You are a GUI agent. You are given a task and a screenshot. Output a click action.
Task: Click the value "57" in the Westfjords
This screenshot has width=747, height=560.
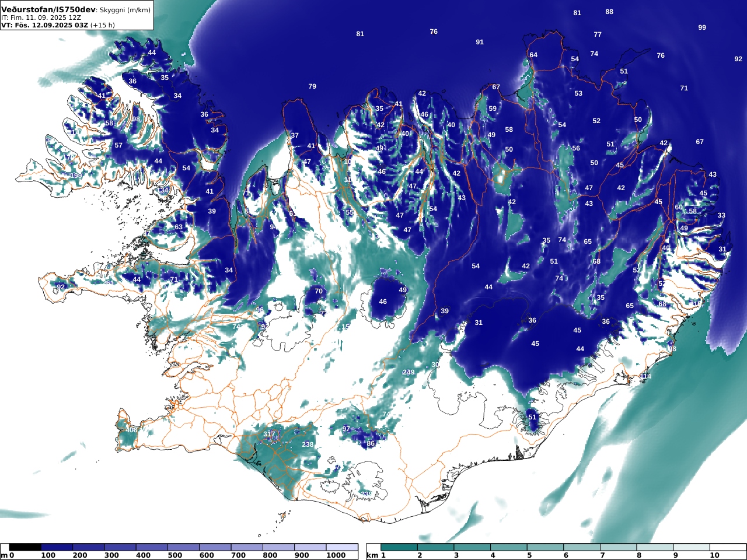[118, 145]
